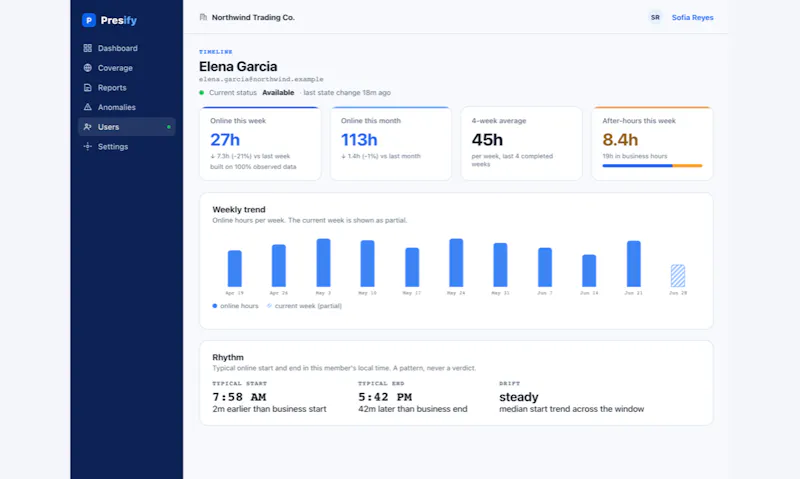
Task: Select the Online this week card
Action: 260,143
